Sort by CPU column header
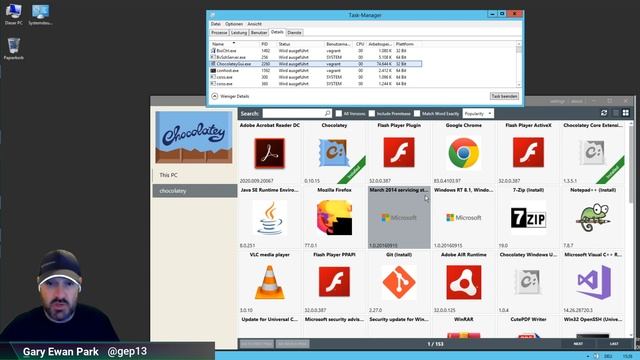640x360 pixels. click(x=360, y=44)
